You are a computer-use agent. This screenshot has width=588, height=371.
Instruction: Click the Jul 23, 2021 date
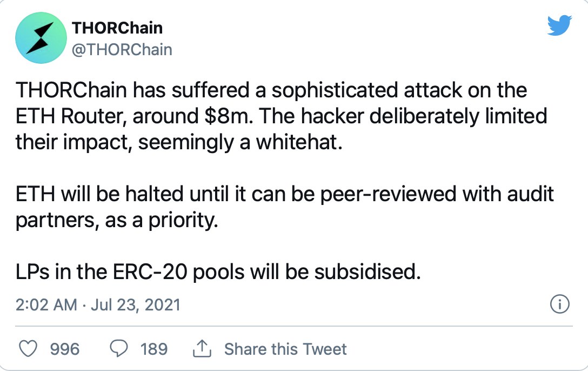pos(135,304)
